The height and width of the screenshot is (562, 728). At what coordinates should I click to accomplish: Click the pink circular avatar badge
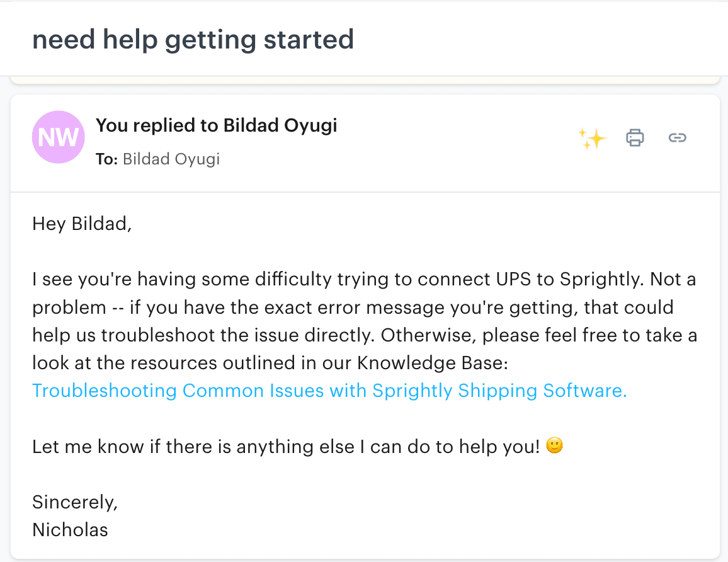click(x=59, y=137)
